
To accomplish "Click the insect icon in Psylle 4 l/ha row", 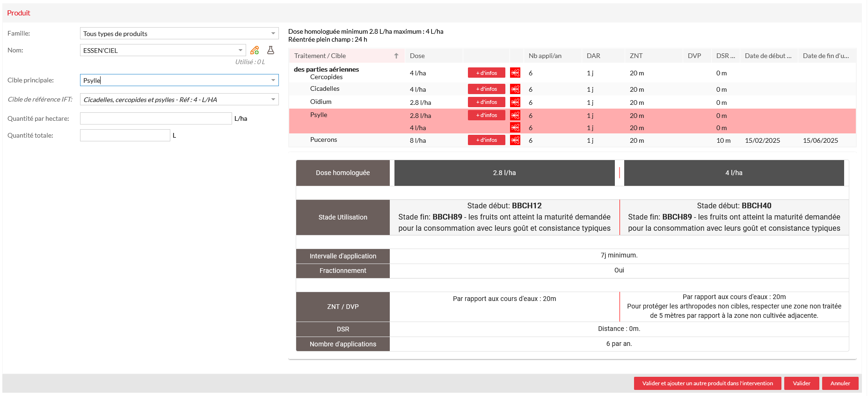I will coord(515,128).
